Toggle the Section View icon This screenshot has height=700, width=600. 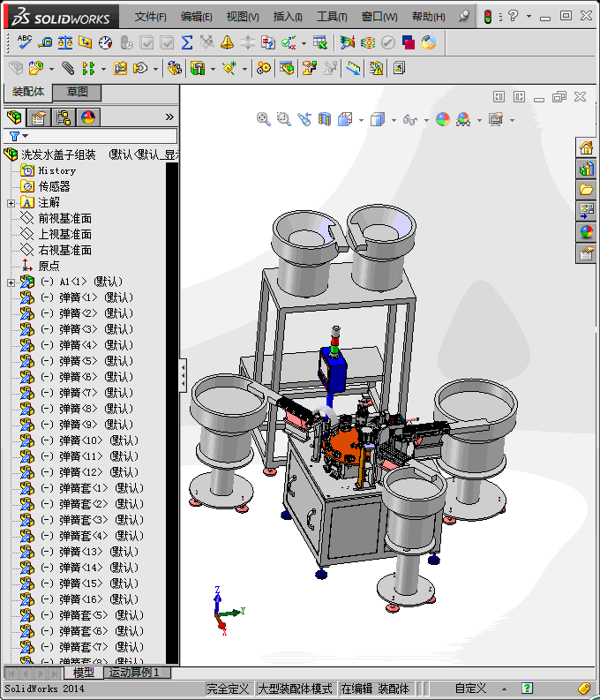(325, 119)
